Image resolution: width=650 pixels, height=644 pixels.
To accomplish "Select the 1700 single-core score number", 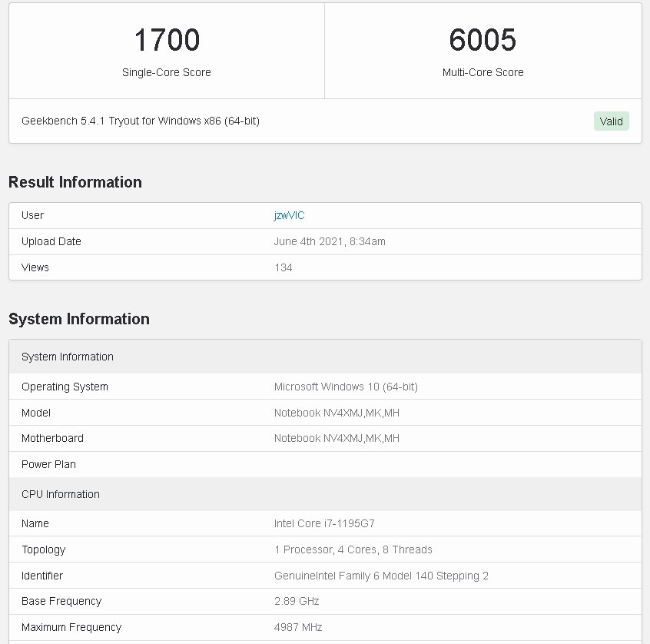I will point(167,40).
